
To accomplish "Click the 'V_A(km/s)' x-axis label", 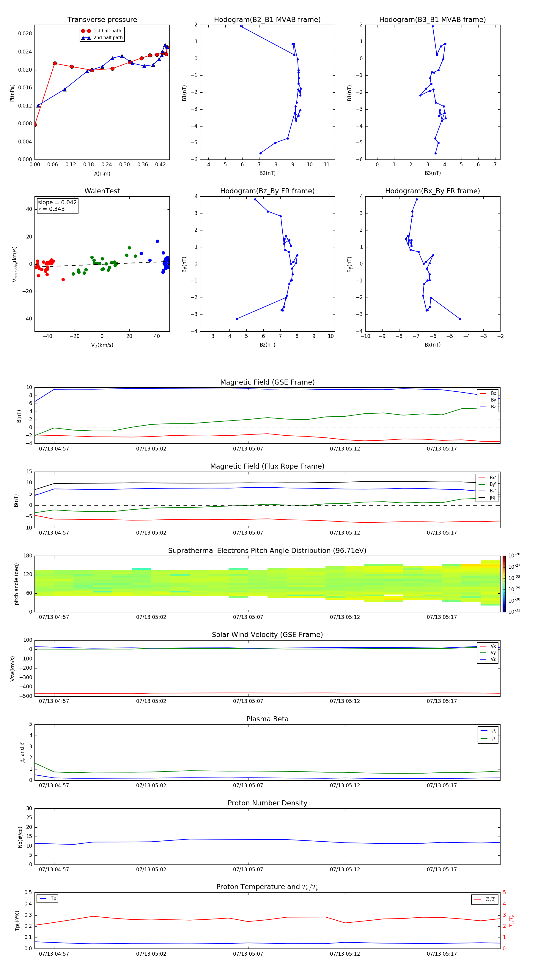I will [102, 345].
